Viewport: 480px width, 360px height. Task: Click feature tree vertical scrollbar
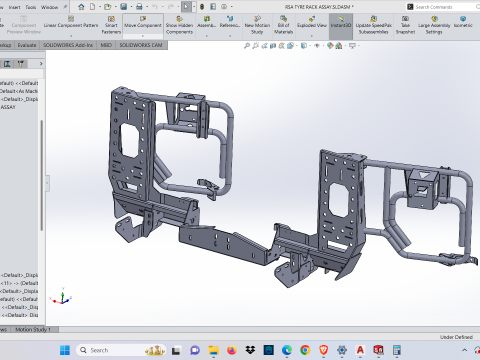[42, 175]
